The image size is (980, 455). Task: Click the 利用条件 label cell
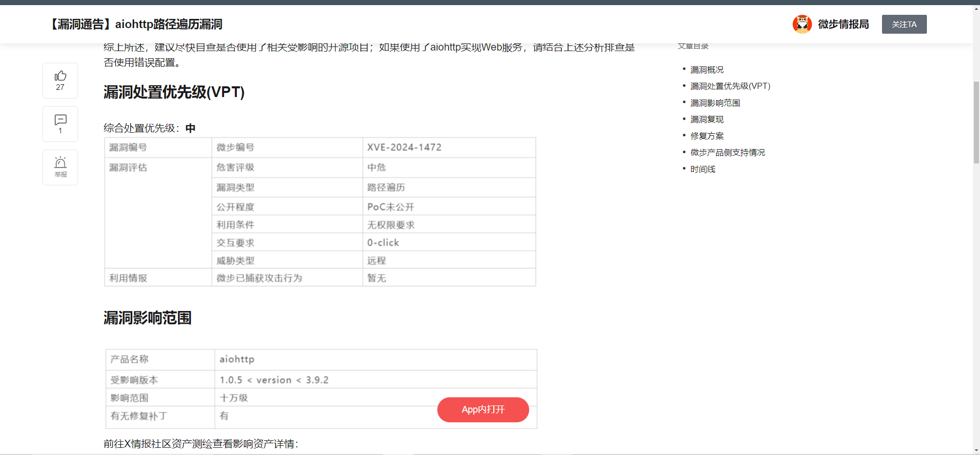tap(287, 224)
